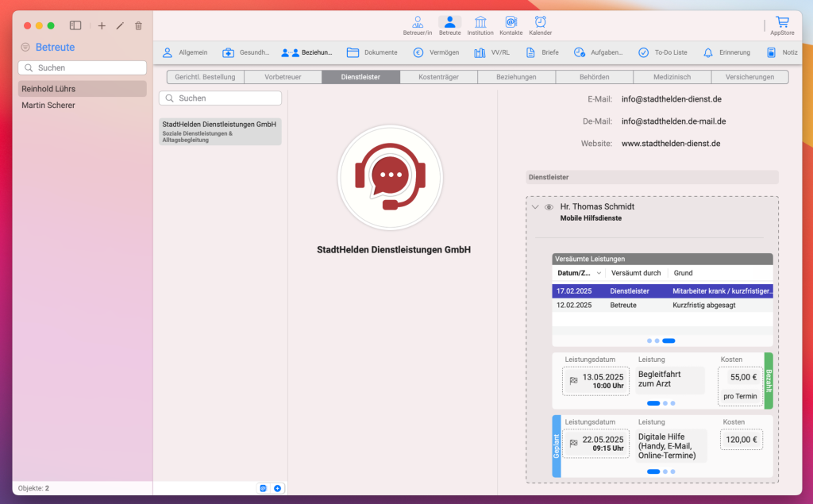Open the Aufgaben... view

tap(598, 52)
